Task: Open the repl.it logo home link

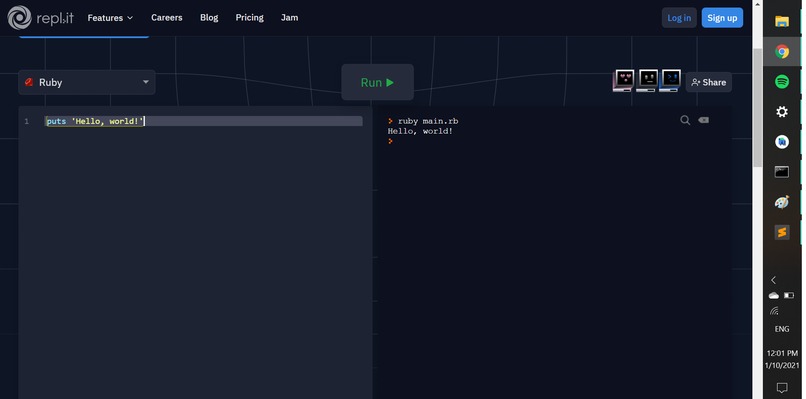Action: pyautogui.click(x=41, y=17)
